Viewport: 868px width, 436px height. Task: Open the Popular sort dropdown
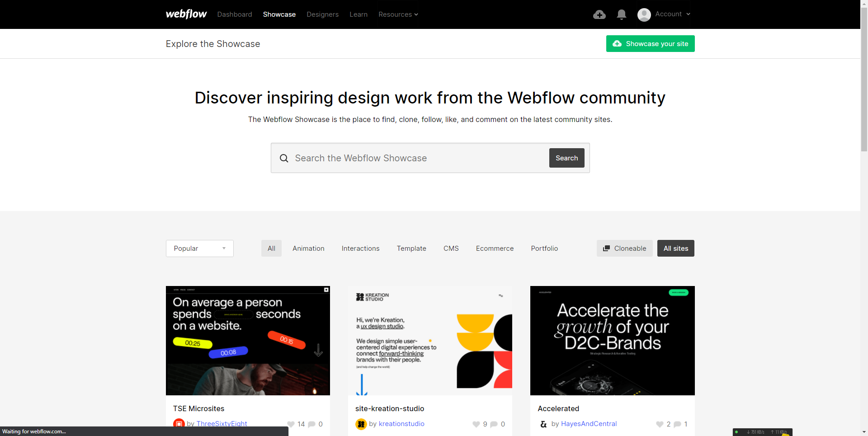coord(200,248)
